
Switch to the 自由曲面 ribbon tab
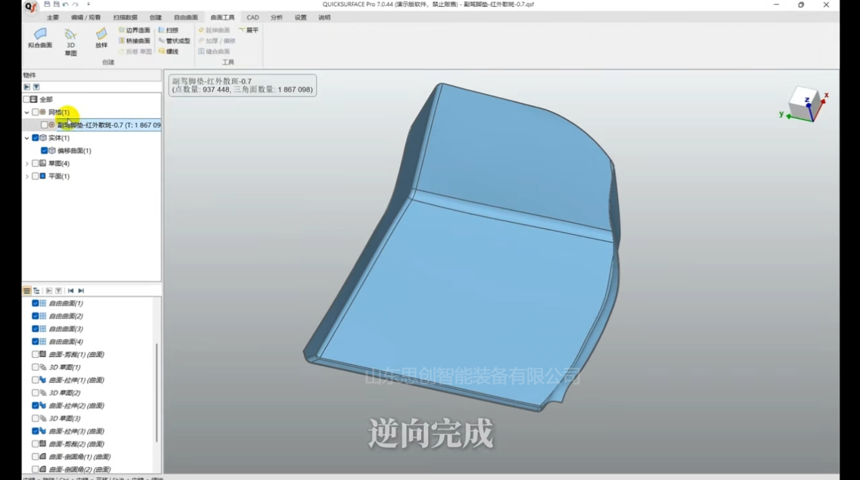(x=185, y=18)
